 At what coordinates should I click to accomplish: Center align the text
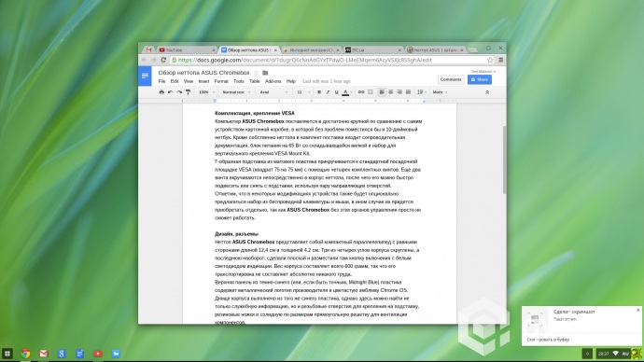pyautogui.click(x=390, y=92)
